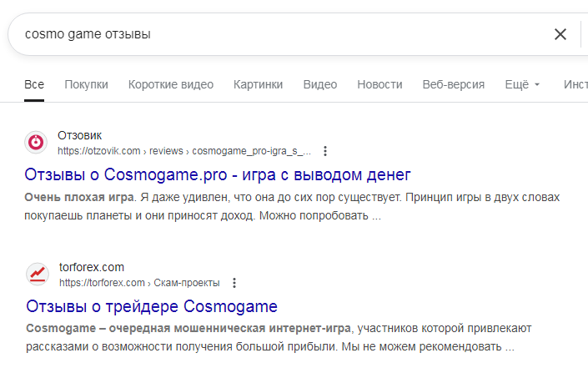Switch to the Видео tab

(x=320, y=84)
